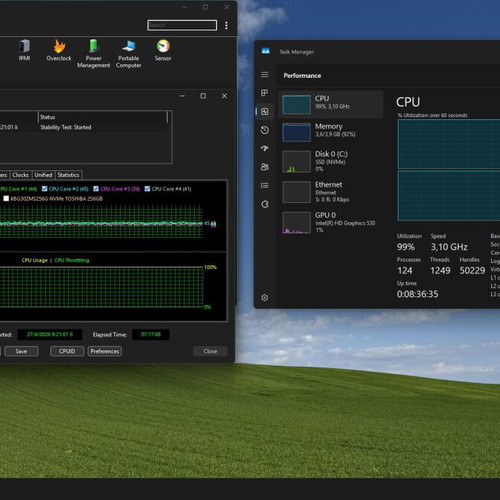Viewport: 500px width, 500px height.
Task: Uncheck CPU Core #3 checkbox
Action: [x=96, y=189]
